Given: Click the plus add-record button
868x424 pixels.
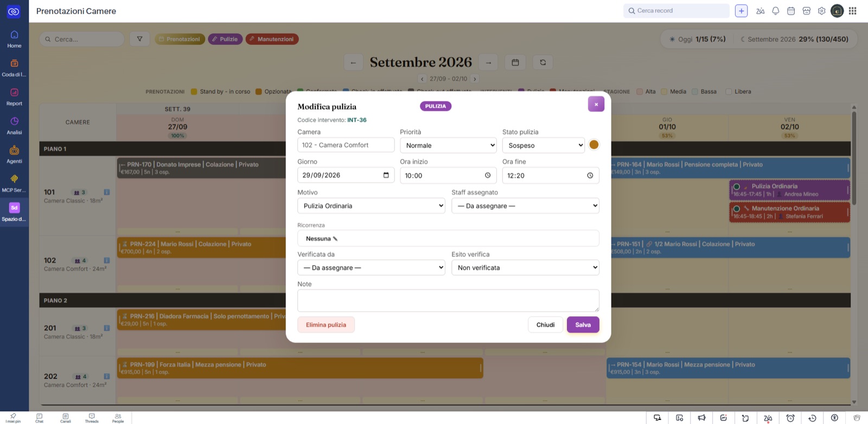Looking at the screenshot, I should coord(741,11).
